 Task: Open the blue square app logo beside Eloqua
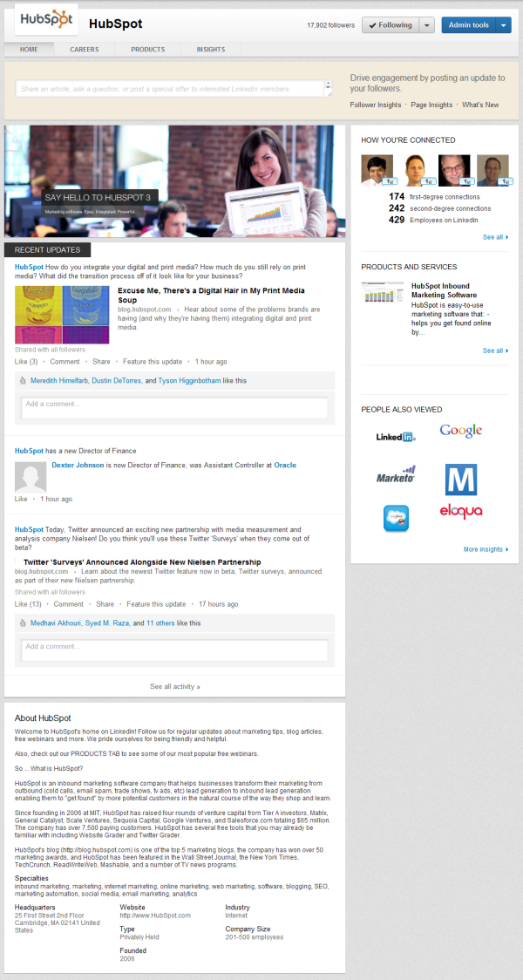396,518
